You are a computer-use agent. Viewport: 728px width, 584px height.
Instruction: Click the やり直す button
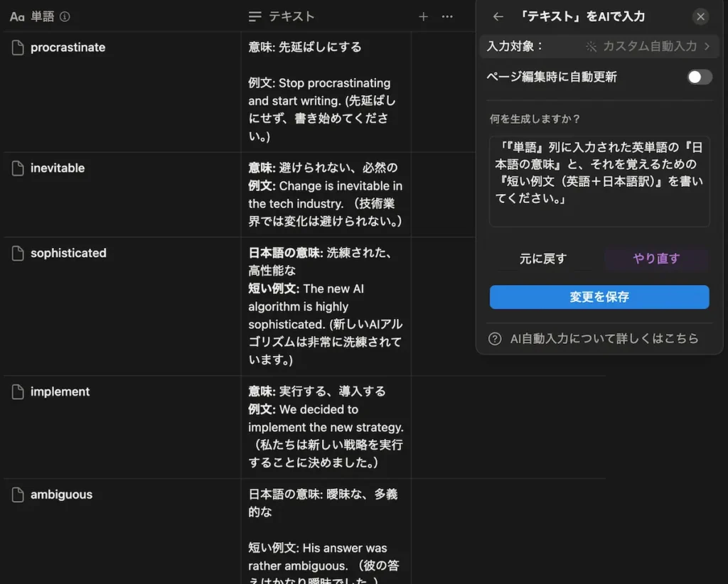coord(656,259)
